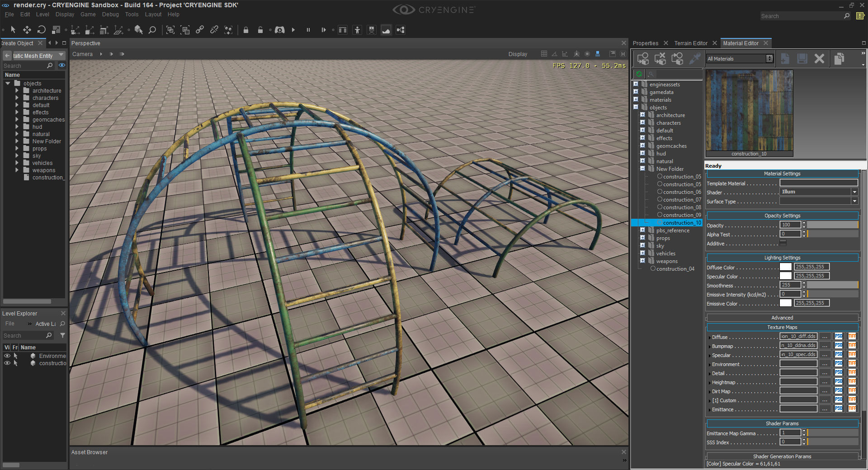Click the Step forward playback button

(x=323, y=30)
